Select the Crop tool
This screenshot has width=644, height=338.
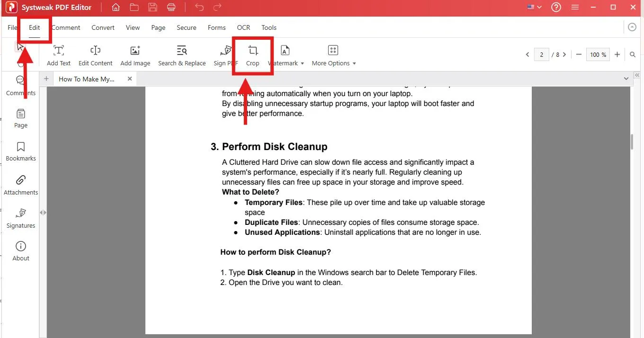tap(253, 55)
